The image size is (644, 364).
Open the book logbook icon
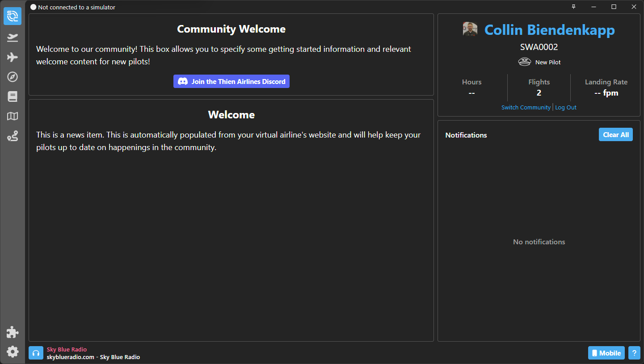(x=13, y=96)
